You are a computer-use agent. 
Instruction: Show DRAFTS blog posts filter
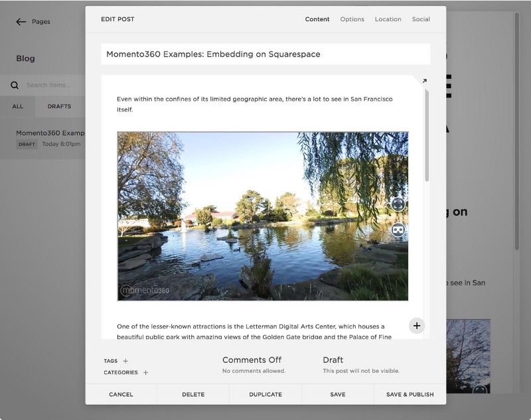coord(59,106)
